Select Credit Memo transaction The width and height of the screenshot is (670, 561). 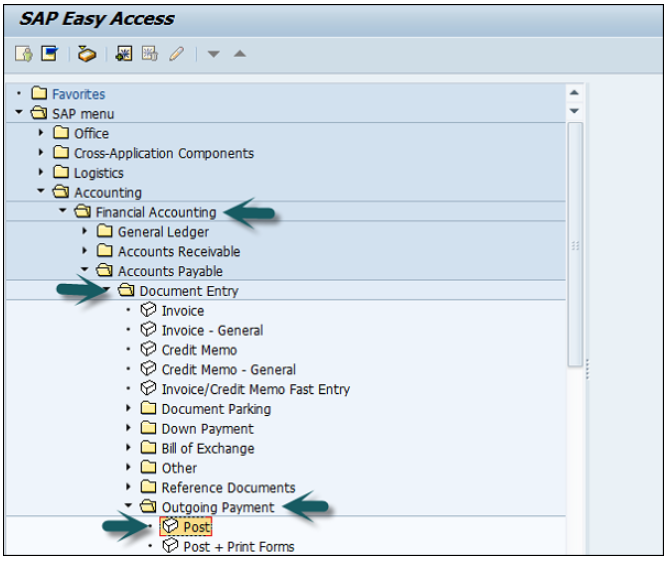coord(199,350)
